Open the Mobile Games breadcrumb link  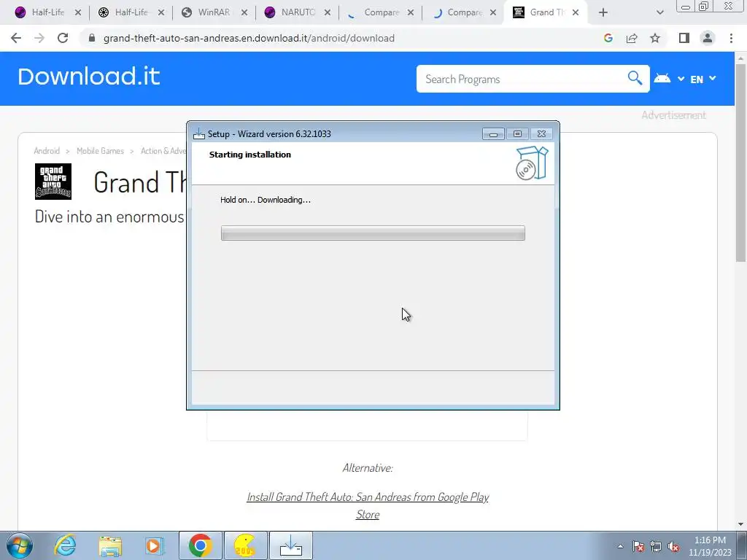click(x=100, y=151)
